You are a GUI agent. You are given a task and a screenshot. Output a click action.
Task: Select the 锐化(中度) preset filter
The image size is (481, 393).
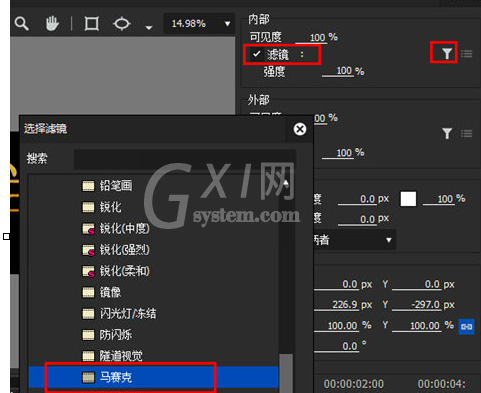pyautogui.click(x=124, y=229)
